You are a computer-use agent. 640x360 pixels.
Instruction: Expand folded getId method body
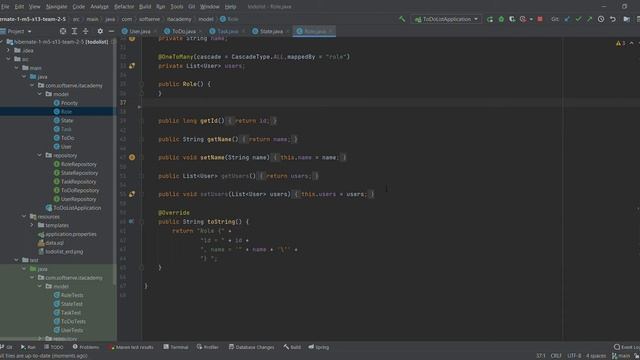251,121
